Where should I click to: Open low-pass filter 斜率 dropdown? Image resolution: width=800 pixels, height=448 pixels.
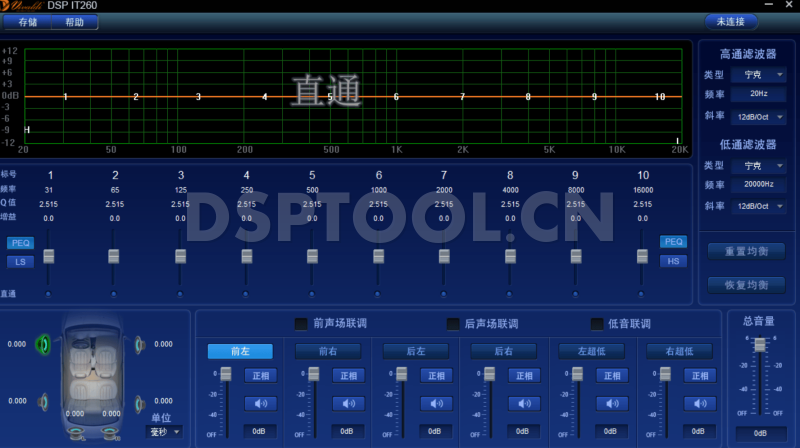click(x=759, y=206)
